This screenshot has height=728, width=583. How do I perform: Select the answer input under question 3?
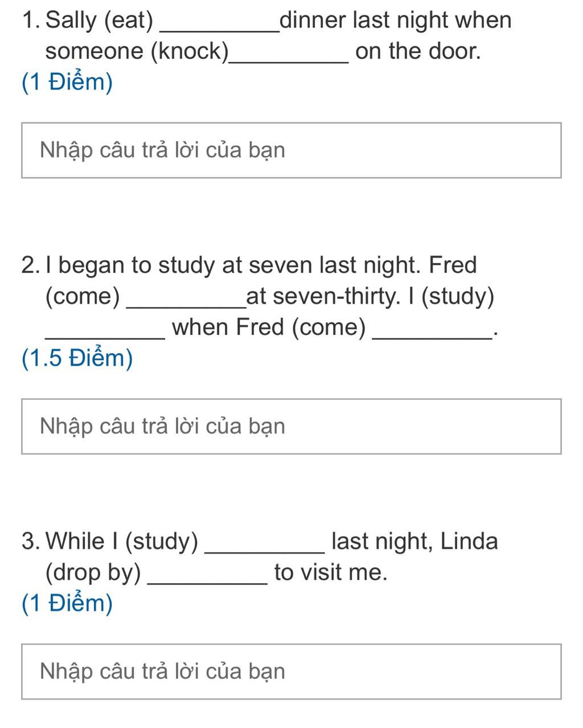point(291,672)
